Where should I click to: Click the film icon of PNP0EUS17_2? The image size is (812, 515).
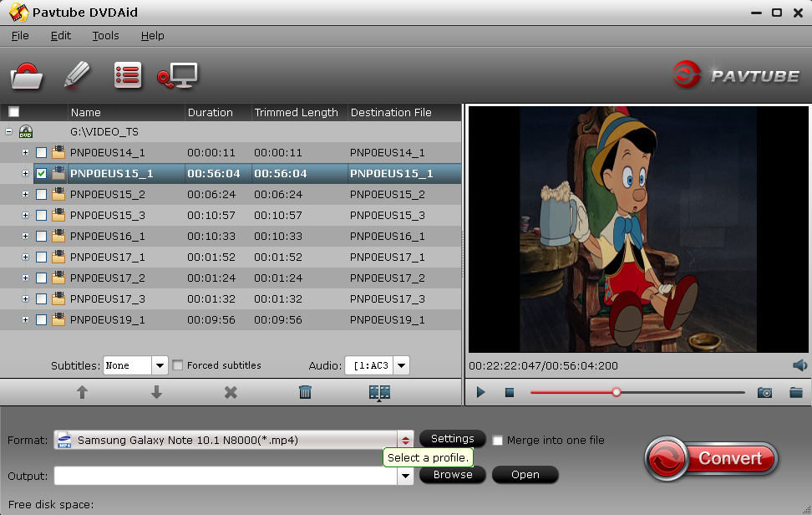coord(58,278)
